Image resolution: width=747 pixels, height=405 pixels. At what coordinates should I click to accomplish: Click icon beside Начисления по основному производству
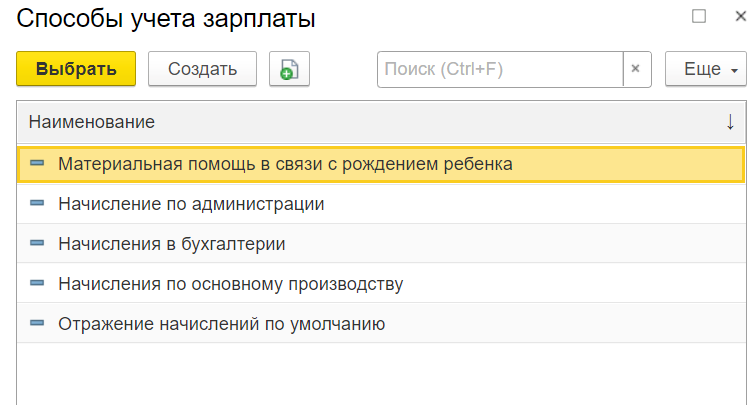(38, 284)
